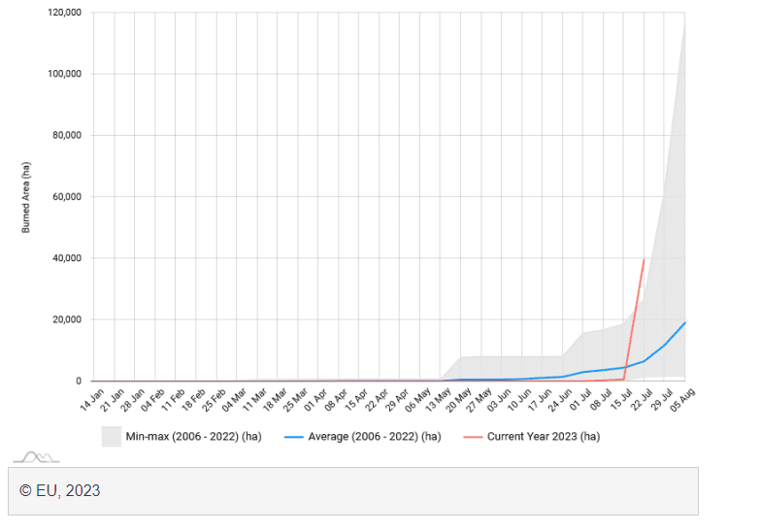The height and width of the screenshot is (532, 760).
Task: Toggle the Current Year 2023 series
Action: (x=543, y=437)
